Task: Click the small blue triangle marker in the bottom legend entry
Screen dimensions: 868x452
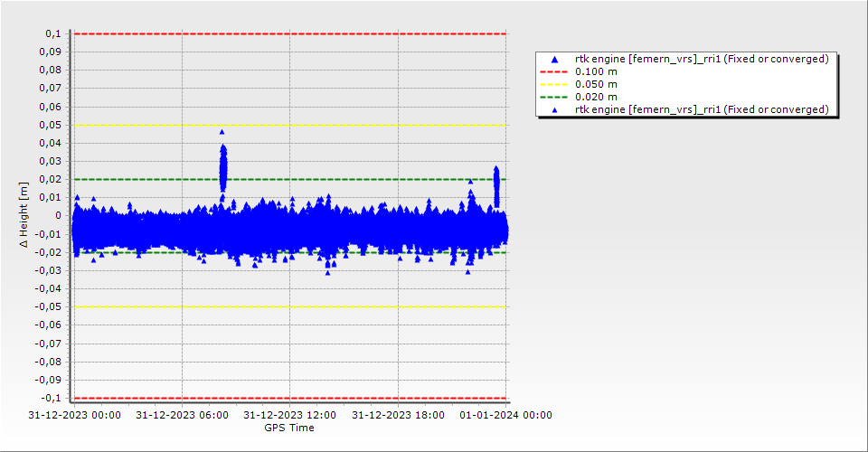Action: [555, 109]
